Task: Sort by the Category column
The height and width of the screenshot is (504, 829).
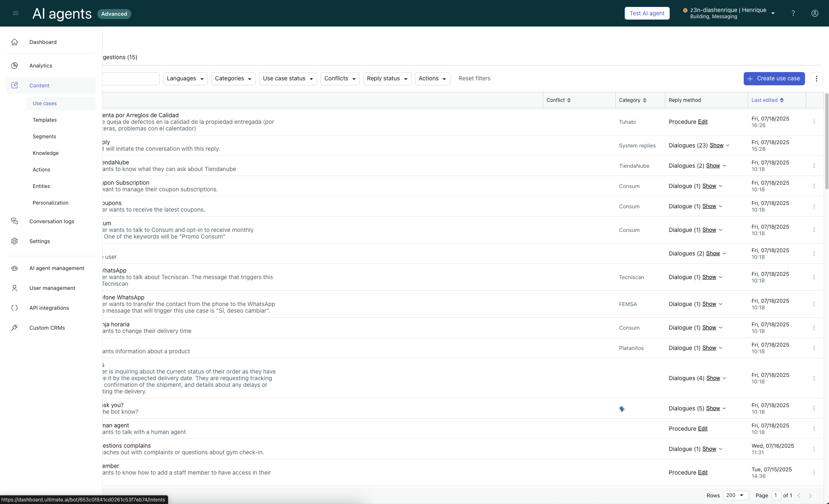Action: coord(644,100)
